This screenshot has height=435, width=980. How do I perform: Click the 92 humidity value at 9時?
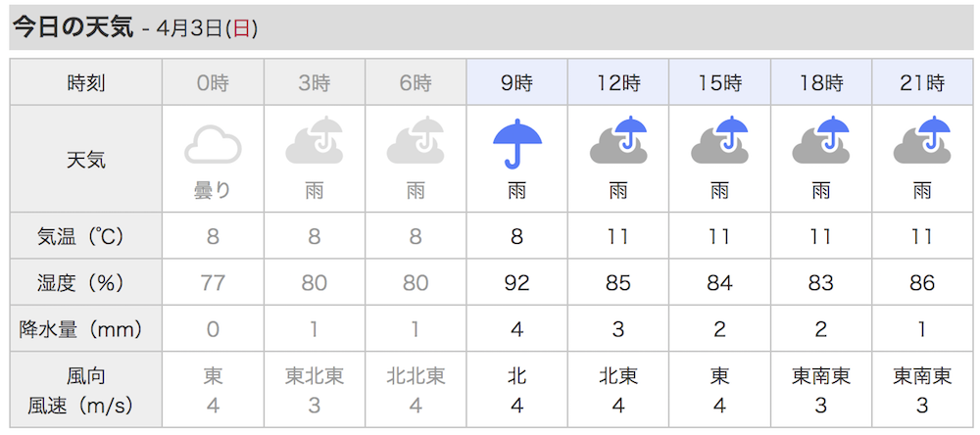coord(516,283)
